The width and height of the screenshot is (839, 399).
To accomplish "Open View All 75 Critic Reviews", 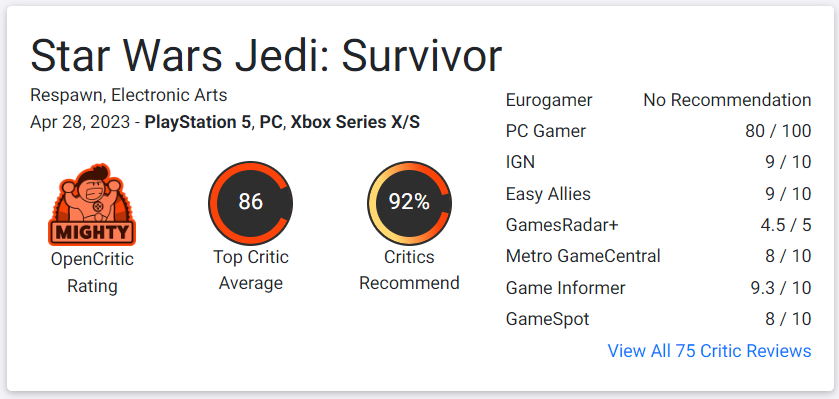I will click(x=710, y=351).
